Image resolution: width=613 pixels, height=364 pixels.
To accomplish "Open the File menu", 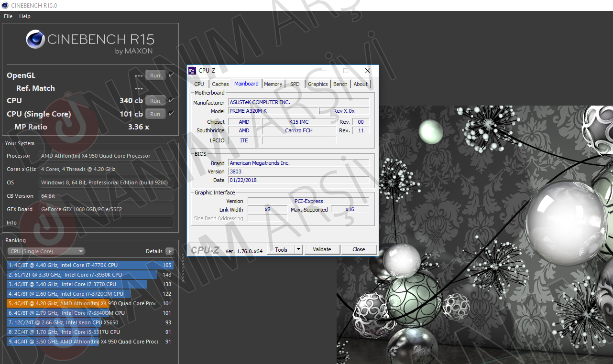I will tap(8, 16).
